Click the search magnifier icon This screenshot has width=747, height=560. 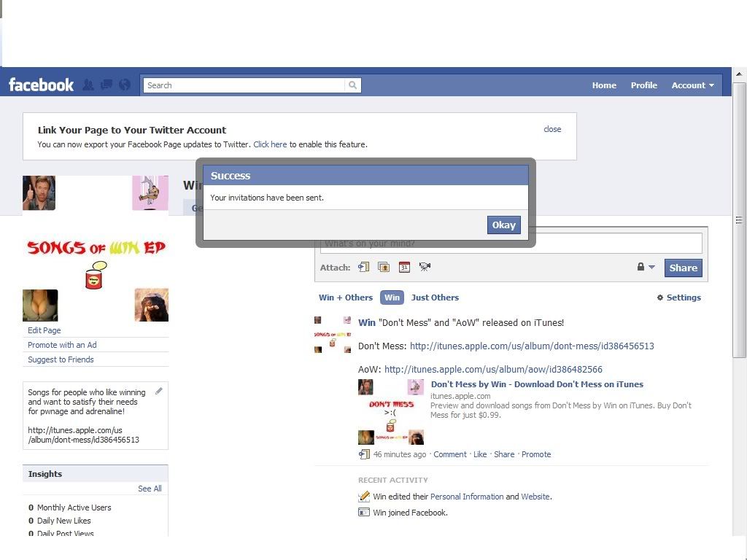click(353, 85)
